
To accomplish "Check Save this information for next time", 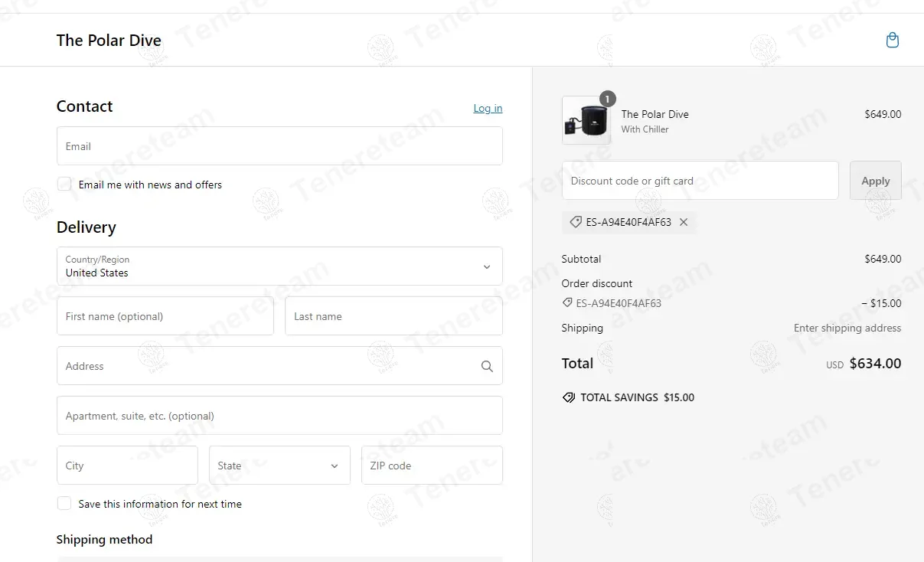I will (64, 504).
